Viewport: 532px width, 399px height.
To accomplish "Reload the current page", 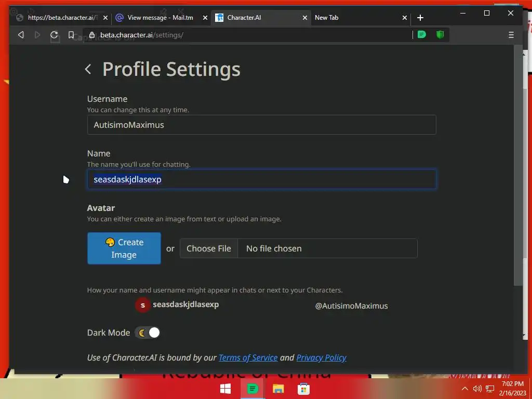I will [x=54, y=35].
